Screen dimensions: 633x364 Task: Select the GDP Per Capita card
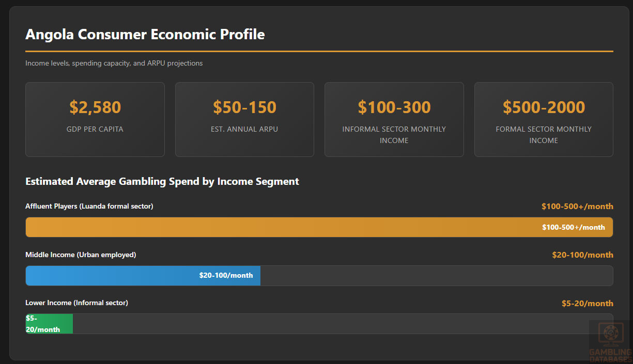95,119
